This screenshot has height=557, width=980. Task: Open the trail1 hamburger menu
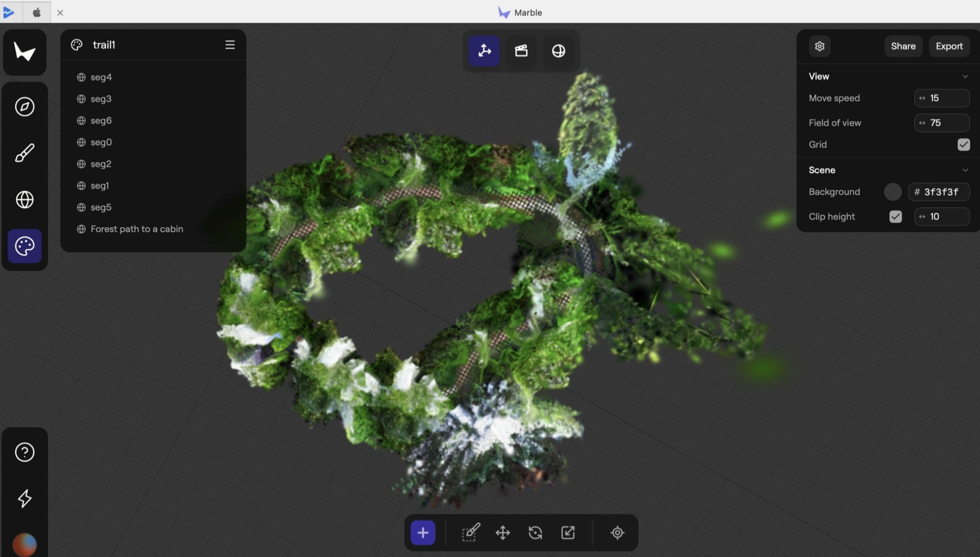point(230,45)
